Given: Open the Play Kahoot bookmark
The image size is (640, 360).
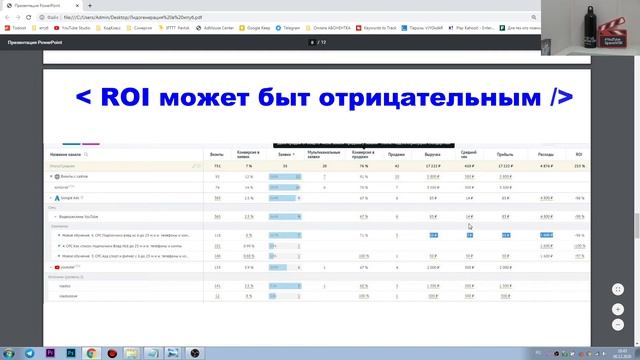Looking at the screenshot, I should [x=471, y=28].
